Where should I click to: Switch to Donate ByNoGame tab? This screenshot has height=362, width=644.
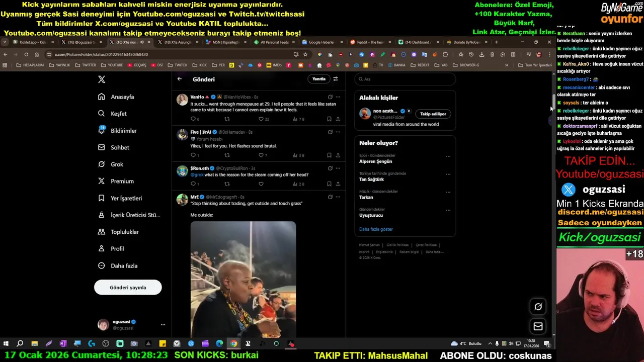click(x=466, y=42)
